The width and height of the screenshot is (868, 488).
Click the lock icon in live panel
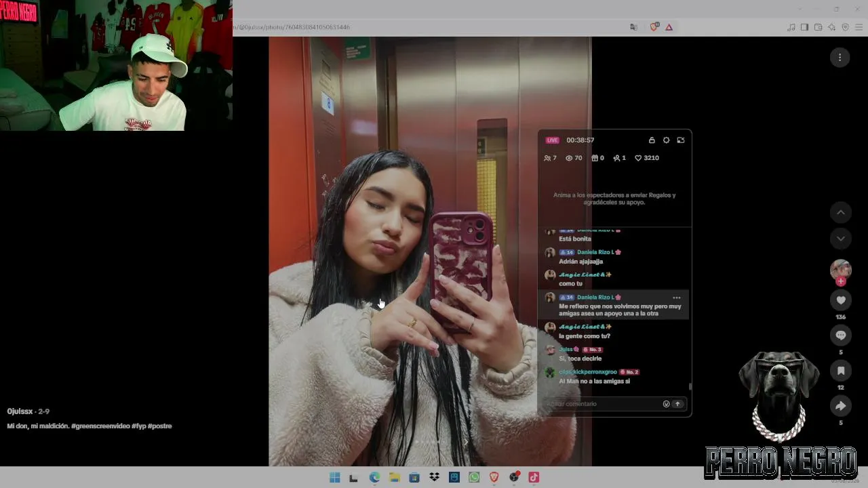pos(652,140)
